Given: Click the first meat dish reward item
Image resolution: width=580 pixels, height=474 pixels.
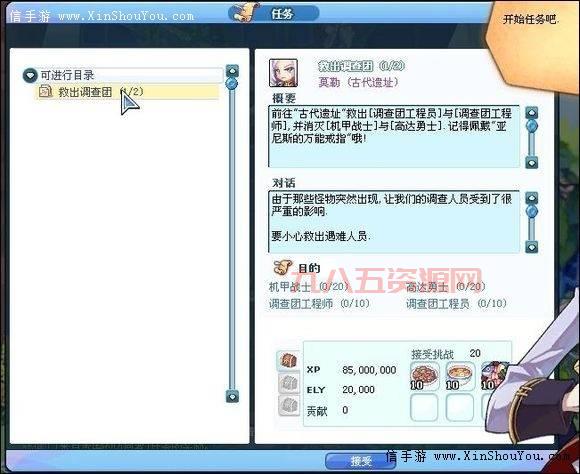Looking at the screenshot, I should (425, 376).
